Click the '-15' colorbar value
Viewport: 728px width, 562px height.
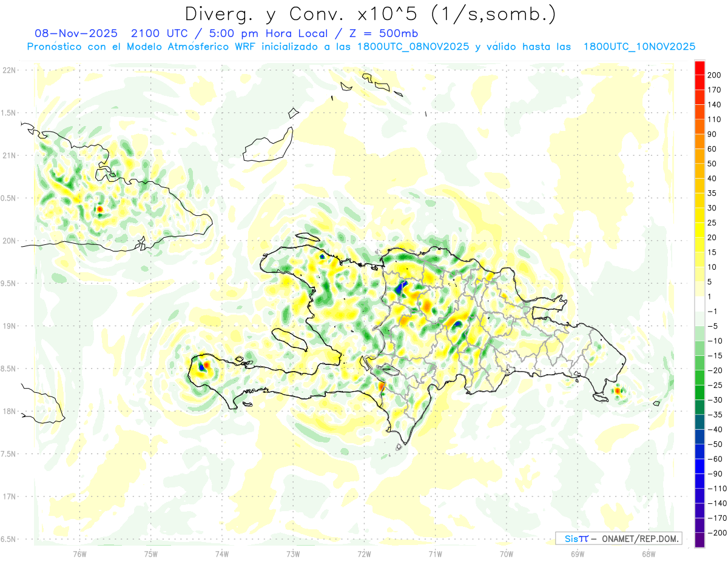coord(715,355)
